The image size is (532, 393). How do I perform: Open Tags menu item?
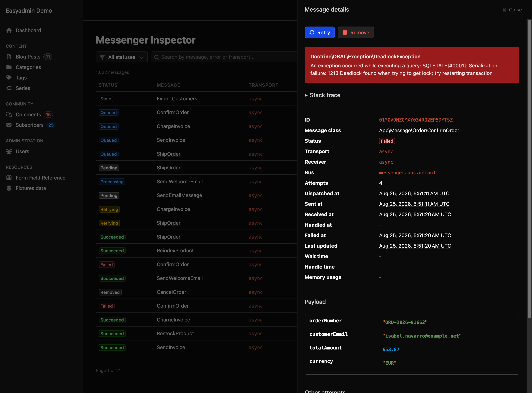[x=21, y=77]
